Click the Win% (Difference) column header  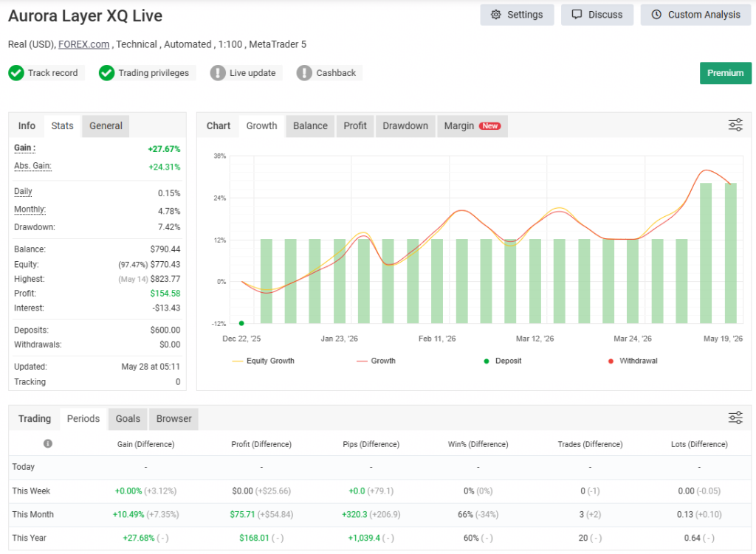click(x=478, y=444)
